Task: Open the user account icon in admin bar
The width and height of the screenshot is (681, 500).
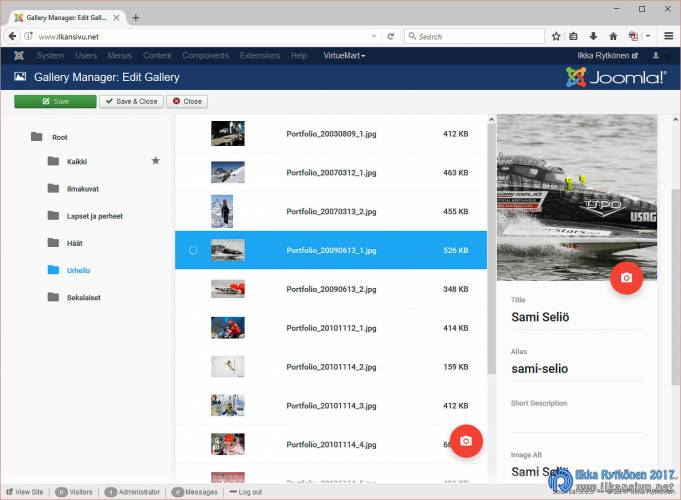Action: 656,56
